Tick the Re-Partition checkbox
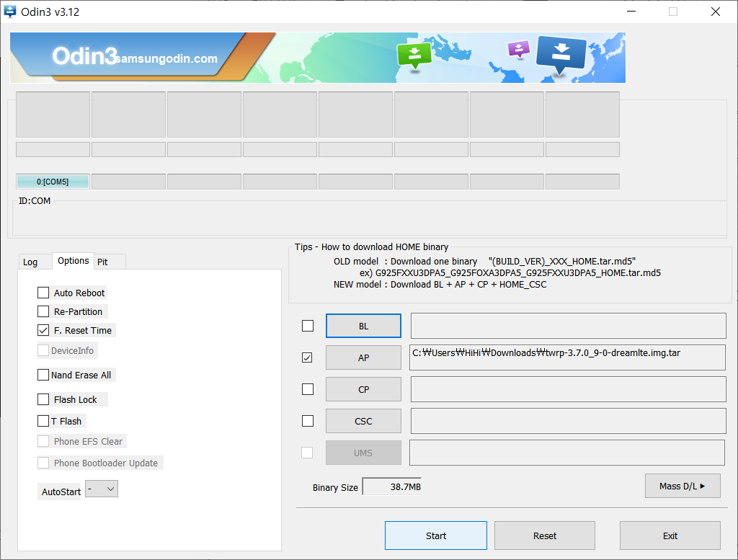The height and width of the screenshot is (560, 738). point(43,311)
